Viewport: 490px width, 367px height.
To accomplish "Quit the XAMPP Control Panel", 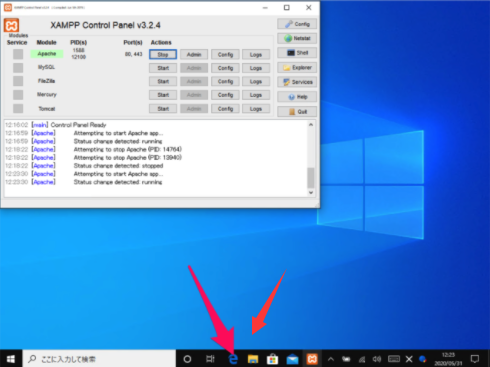I will coord(297,112).
